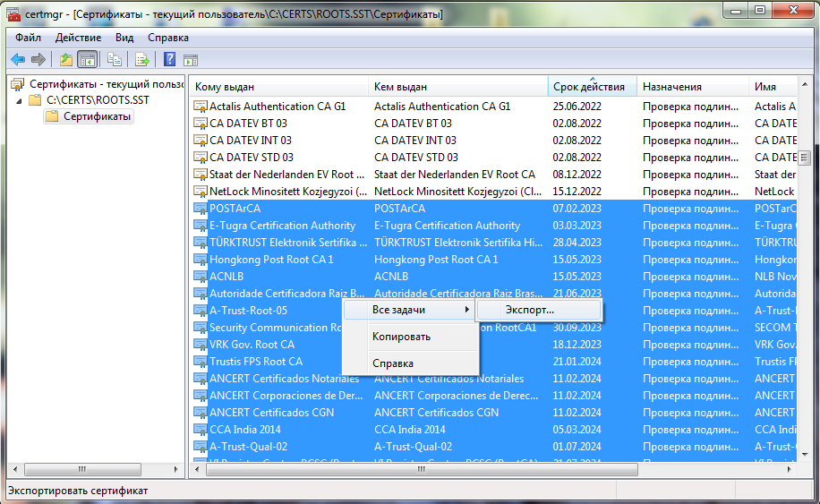Click the forward arrow toolbar icon
This screenshot has width=820, height=504.
point(38,60)
